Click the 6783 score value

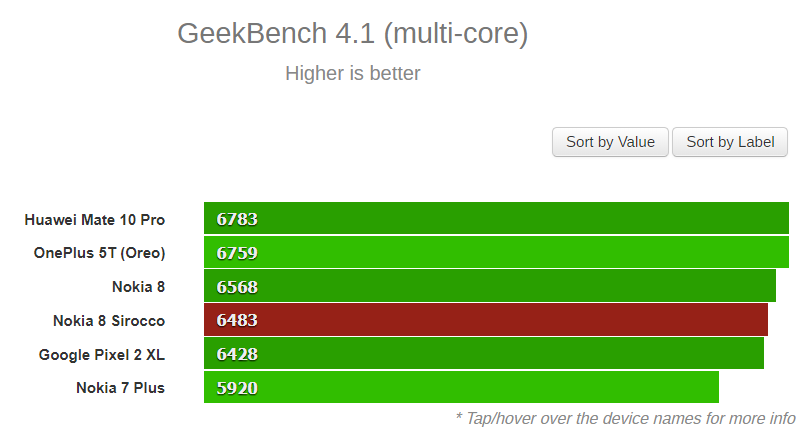[237, 219]
